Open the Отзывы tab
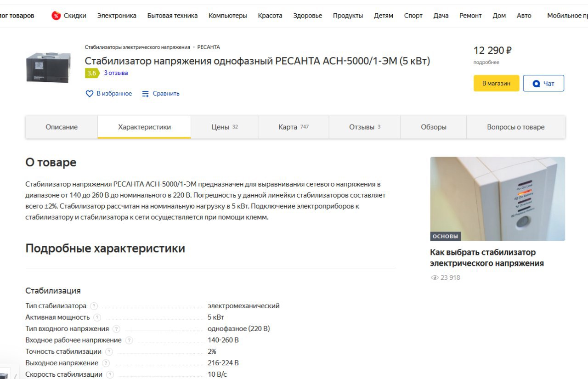The width and height of the screenshot is (588, 379). click(x=365, y=127)
